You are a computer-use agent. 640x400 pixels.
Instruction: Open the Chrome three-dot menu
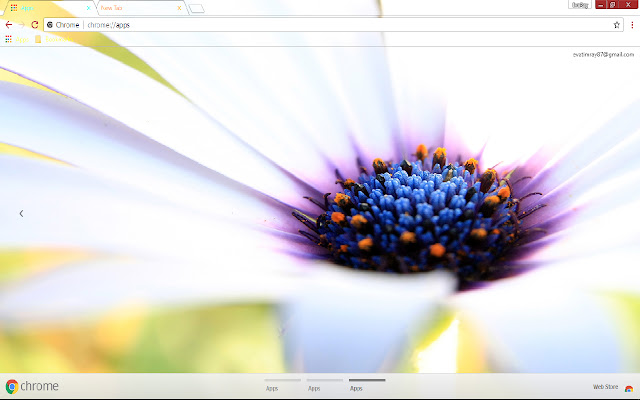pyautogui.click(x=632, y=25)
